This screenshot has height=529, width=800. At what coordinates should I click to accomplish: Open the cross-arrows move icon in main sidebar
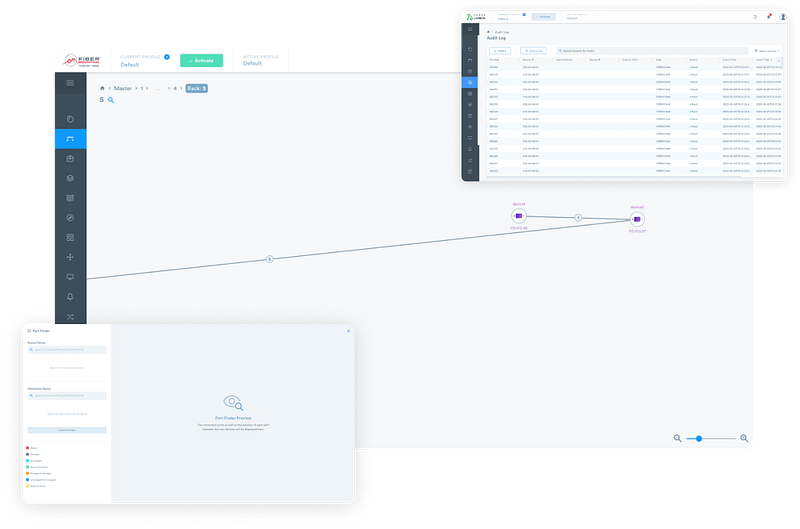click(x=70, y=257)
